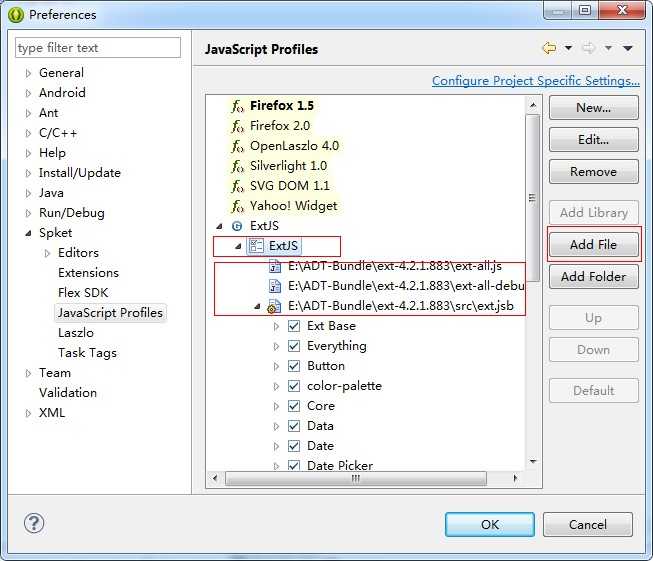Click the SVG DOM 1.1 profile icon
The height and width of the screenshot is (561, 653).
click(x=237, y=186)
